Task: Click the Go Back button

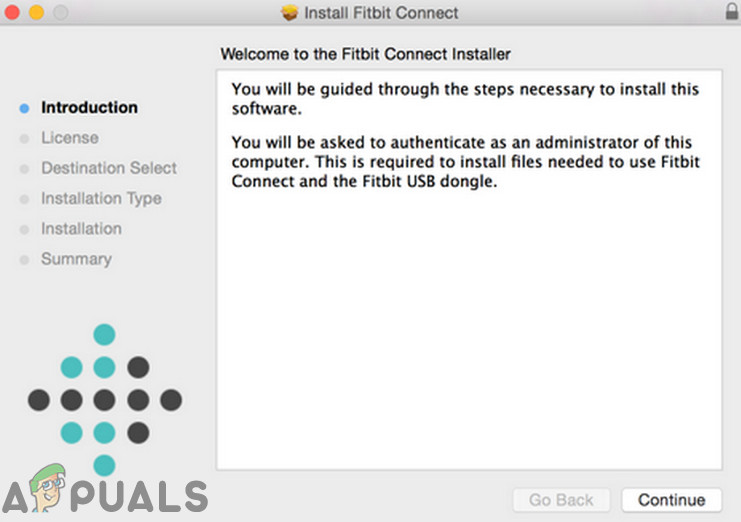Action: (561, 500)
